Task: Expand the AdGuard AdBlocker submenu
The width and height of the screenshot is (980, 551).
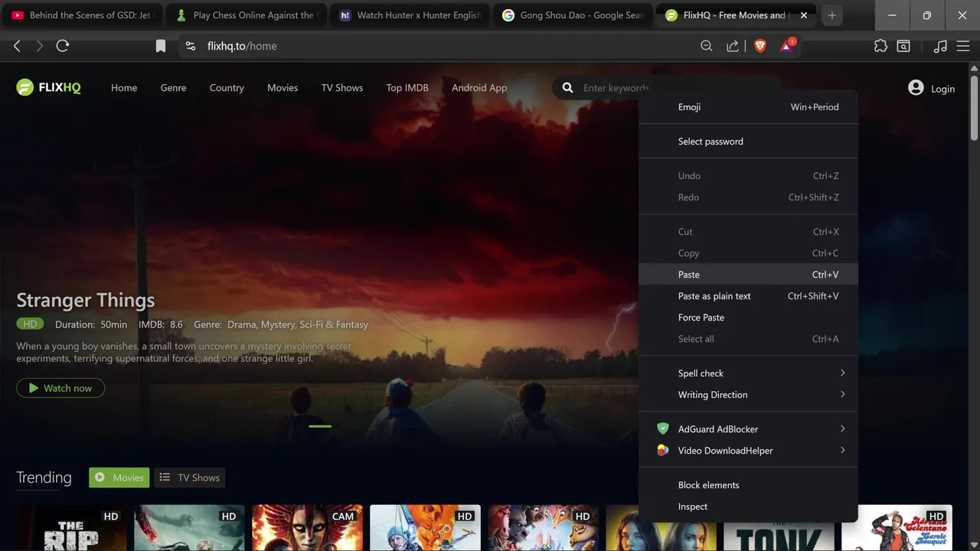Action: pos(749,429)
